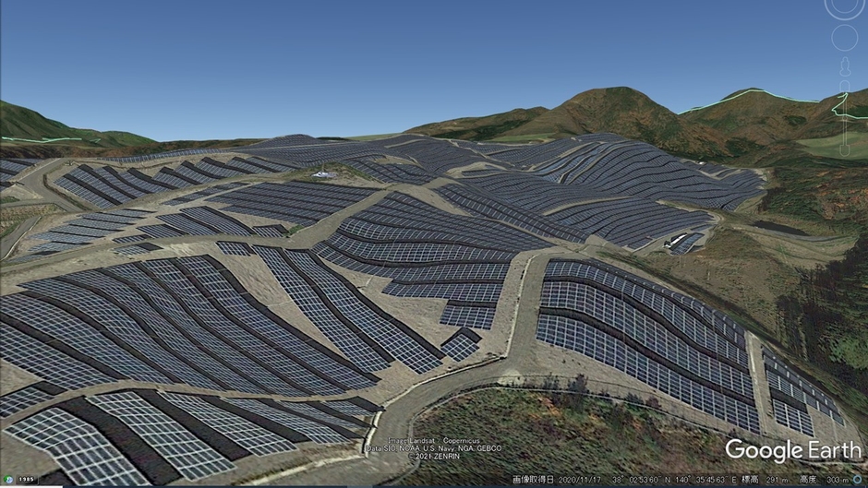Click the 標高 291 m elevation readout
The width and height of the screenshot is (868, 488).
pyautogui.click(x=765, y=480)
